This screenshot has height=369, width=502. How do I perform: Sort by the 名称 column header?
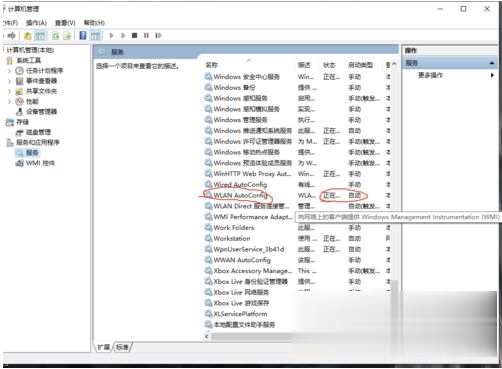249,65
